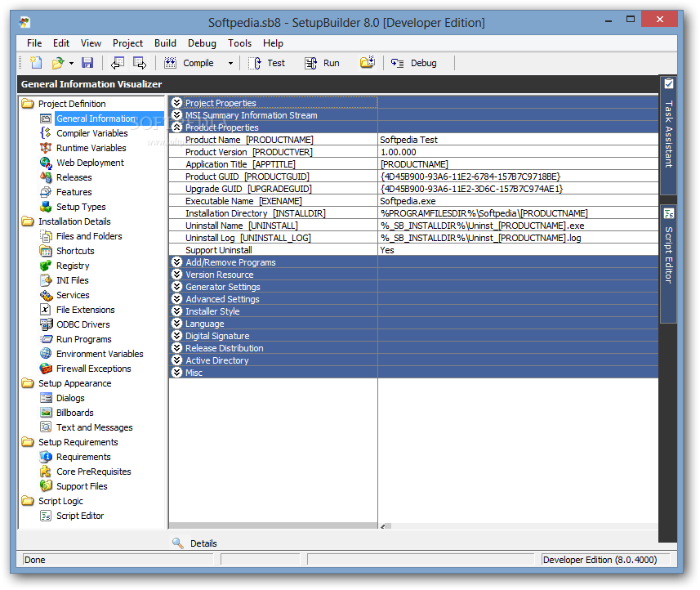Select Compiler Variables in the tree

92,133
